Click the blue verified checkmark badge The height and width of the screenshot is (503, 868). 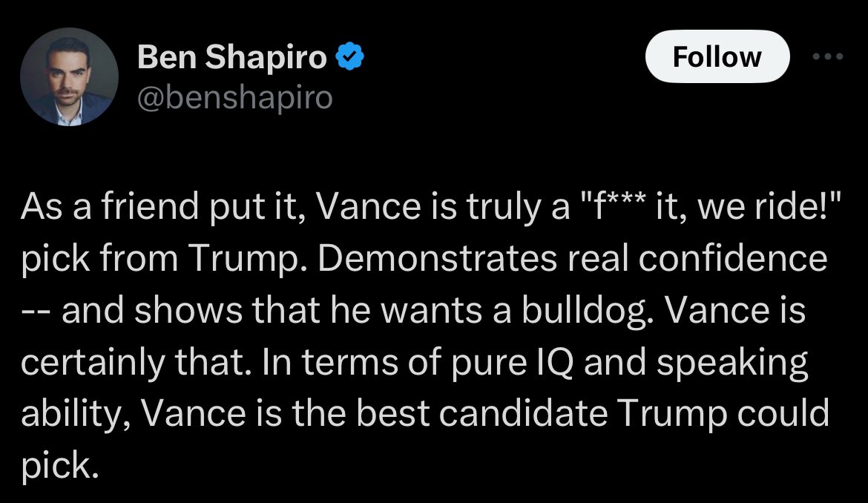[x=350, y=57]
